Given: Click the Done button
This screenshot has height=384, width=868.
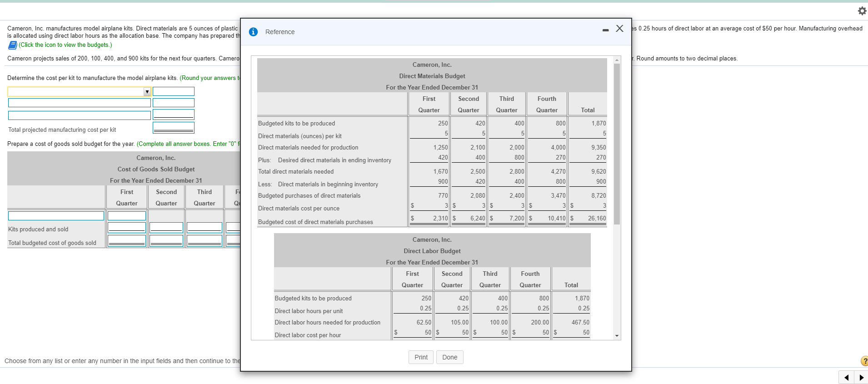Looking at the screenshot, I should (x=449, y=357).
